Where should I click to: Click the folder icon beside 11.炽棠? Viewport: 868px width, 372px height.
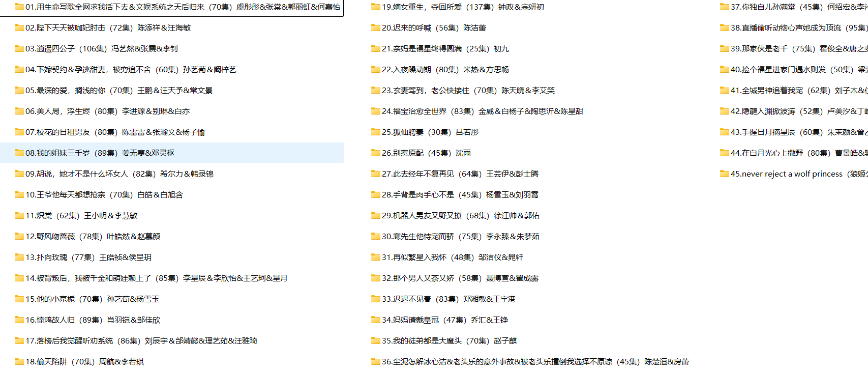(x=19, y=215)
